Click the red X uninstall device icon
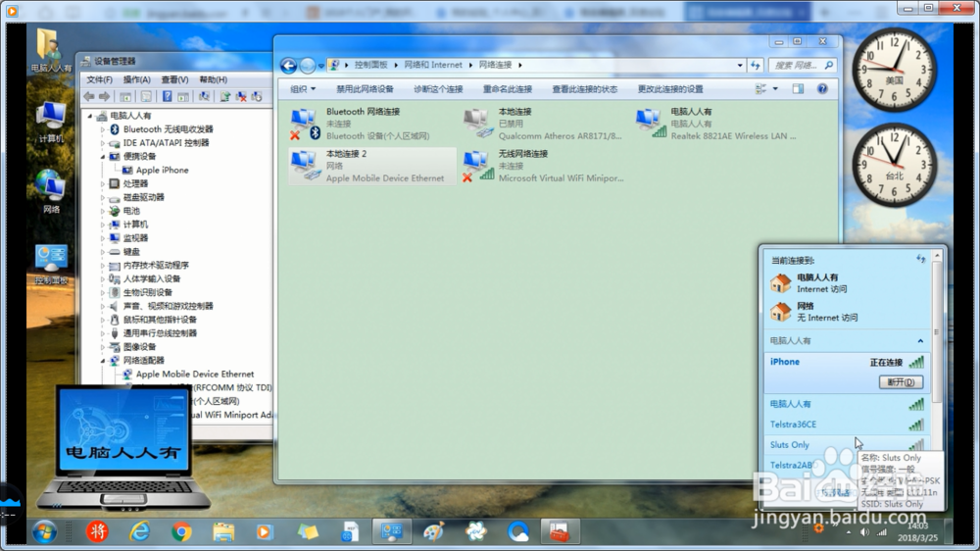The image size is (980, 551). coord(241,96)
